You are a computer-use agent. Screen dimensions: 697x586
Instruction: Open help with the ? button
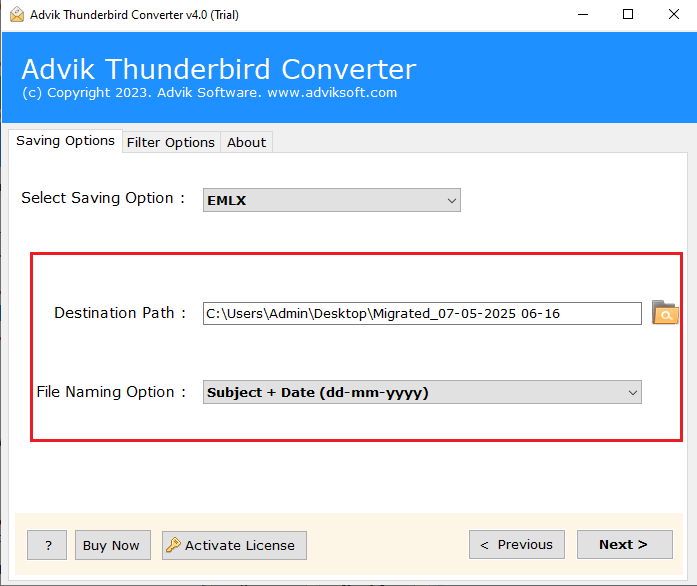click(x=47, y=545)
